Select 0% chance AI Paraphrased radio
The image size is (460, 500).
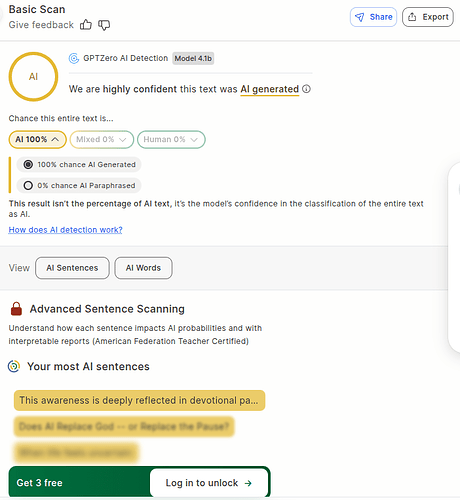point(28,185)
